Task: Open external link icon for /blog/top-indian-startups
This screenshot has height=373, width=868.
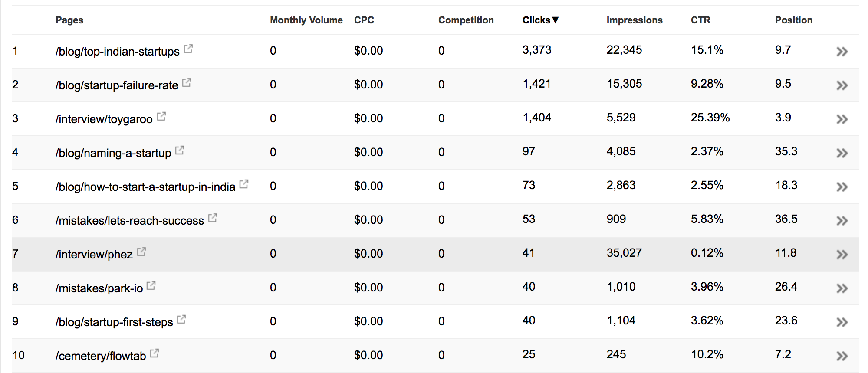Action: pyautogui.click(x=188, y=49)
